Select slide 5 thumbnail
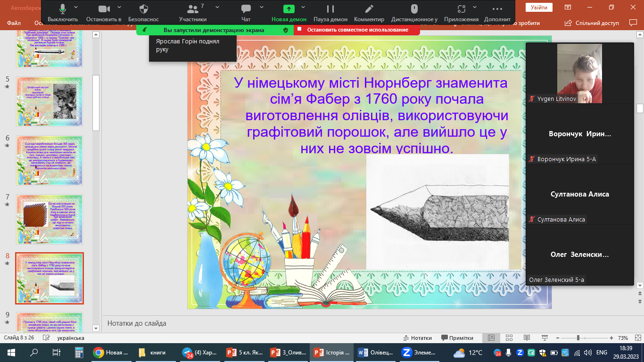Screen dimensions: 644x362 pyautogui.click(x=50, y=101)
